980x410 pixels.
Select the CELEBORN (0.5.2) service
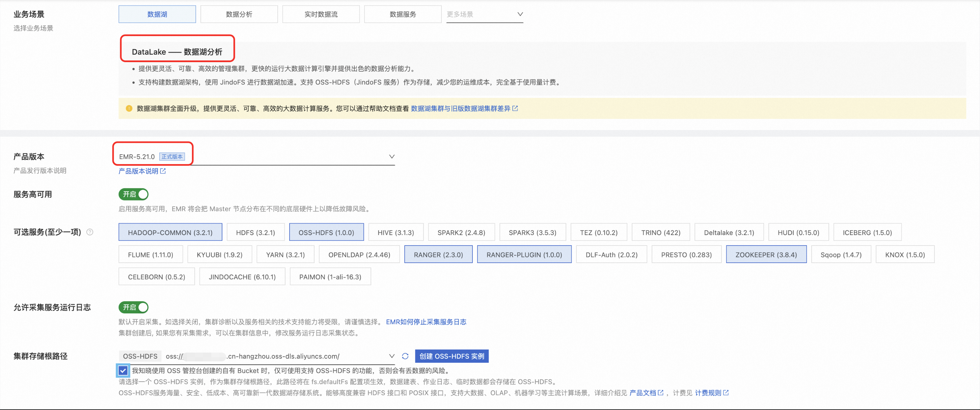pos(156,277)
